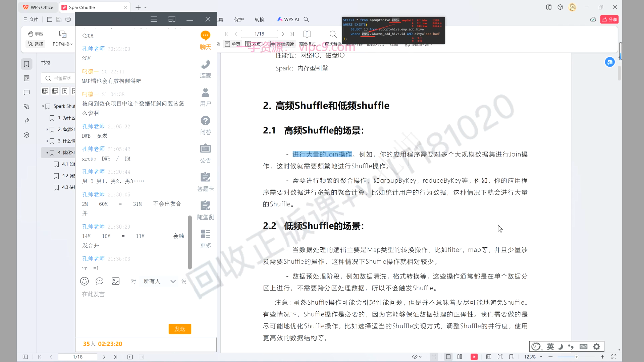Open the 保护 ribbon tab
644x362 pixels.
(x=239, y=19)
